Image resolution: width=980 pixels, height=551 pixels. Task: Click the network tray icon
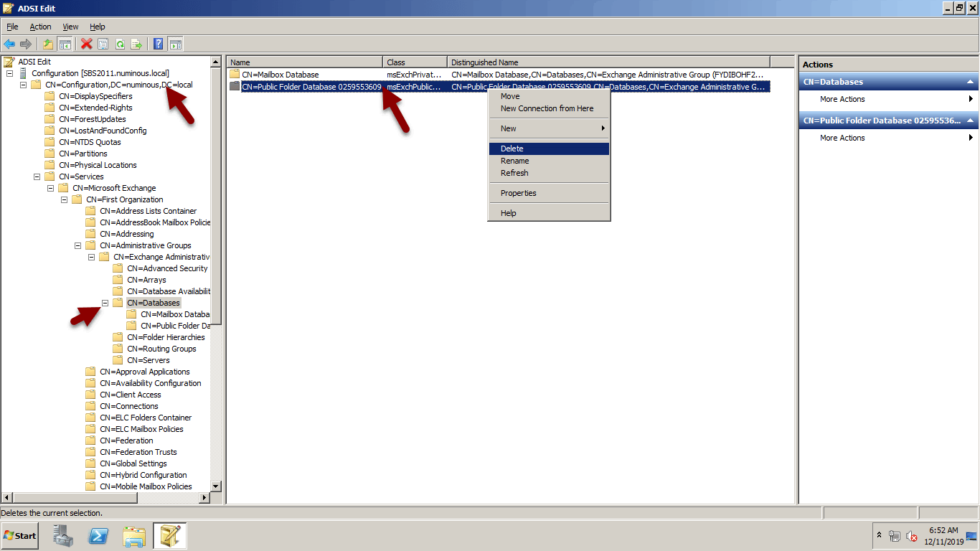click(x=895, y=536)
